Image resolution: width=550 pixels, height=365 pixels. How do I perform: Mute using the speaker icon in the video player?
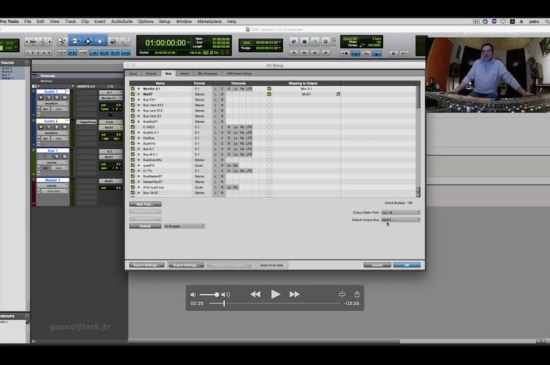[193, 295]
